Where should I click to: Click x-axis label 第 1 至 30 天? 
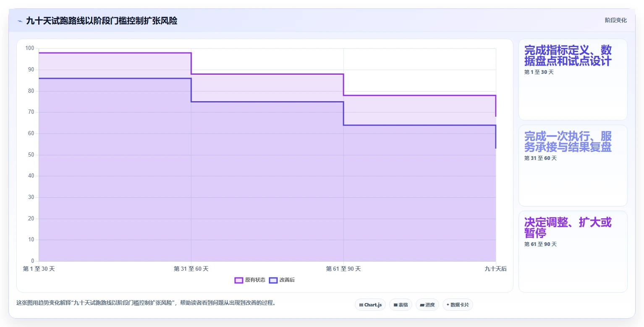pyautogui.click(x=39, y=269)
